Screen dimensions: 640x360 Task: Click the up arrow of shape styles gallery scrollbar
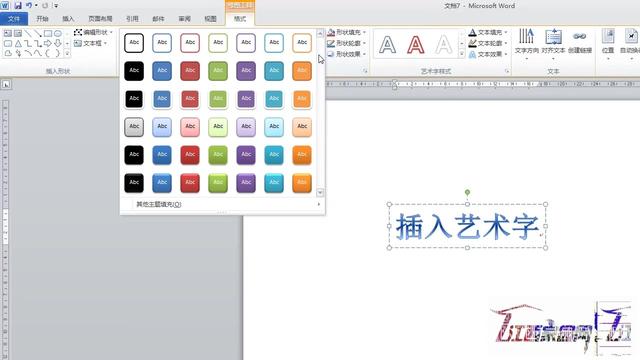[x=320, y=33]
